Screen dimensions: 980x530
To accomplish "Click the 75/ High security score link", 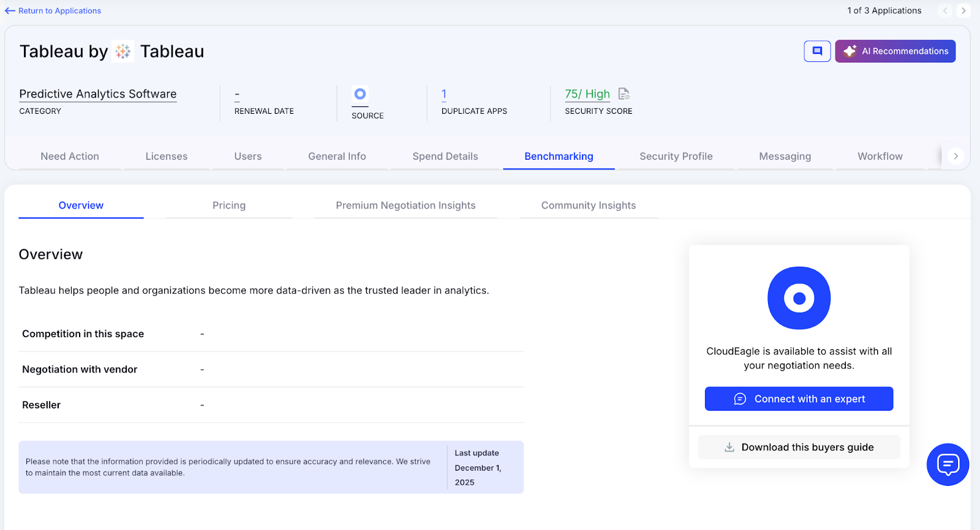I will tap(587, 94).
